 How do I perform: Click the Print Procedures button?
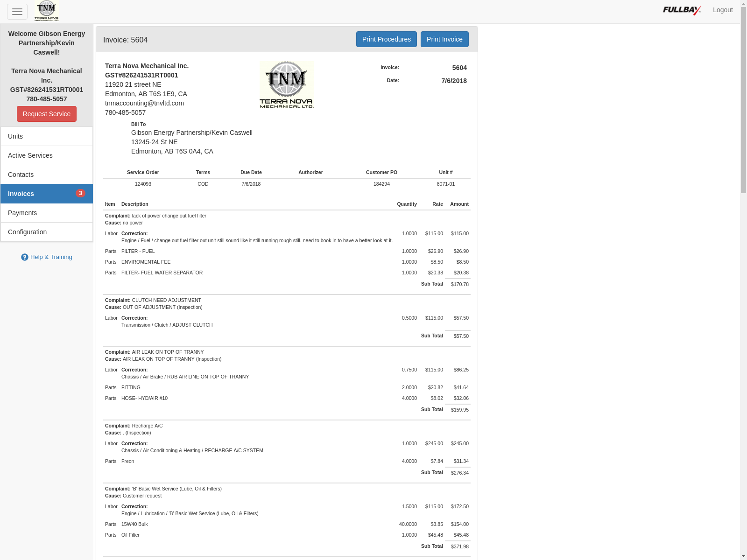pos(386,39)
